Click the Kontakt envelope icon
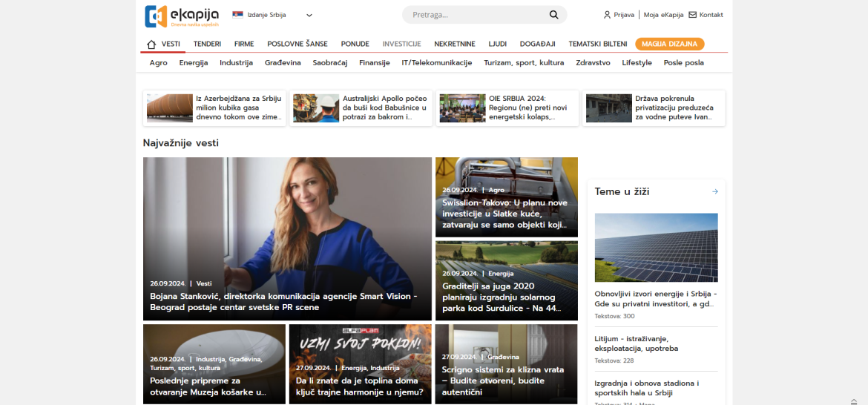The height and width of the screenshot is (405, 868). 692,15
